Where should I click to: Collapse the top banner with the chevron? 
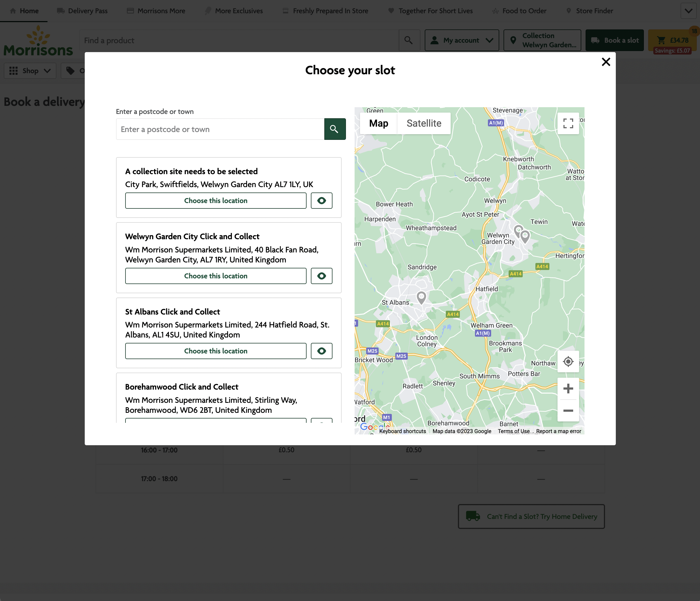[688, 11]
